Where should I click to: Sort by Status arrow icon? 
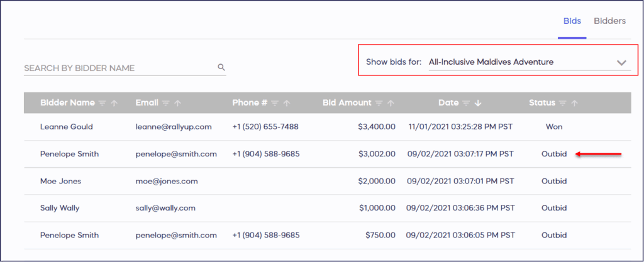tap(575, 103)
